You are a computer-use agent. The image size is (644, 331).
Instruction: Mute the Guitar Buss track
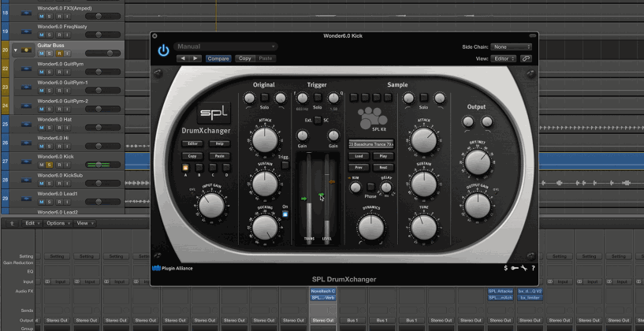pos(41,54)
